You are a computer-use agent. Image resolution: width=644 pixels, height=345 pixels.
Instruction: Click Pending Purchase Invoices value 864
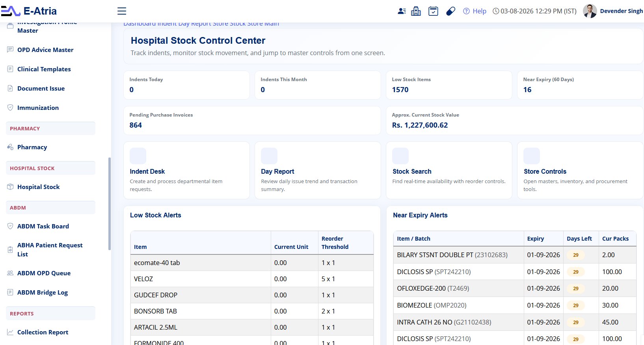pyautogui.click(x=136, y=125)
